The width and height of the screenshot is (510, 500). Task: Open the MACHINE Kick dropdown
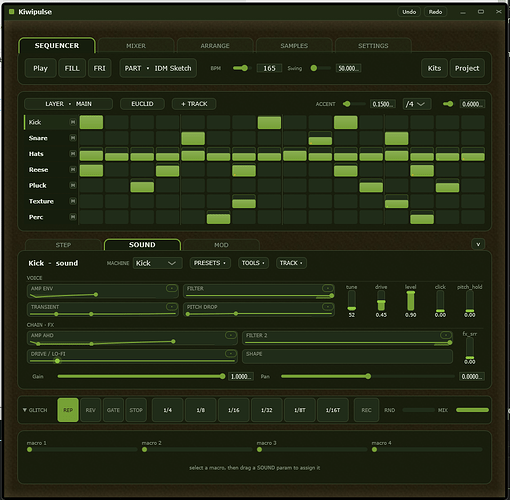pyautogui.click(x=157, y=263)
